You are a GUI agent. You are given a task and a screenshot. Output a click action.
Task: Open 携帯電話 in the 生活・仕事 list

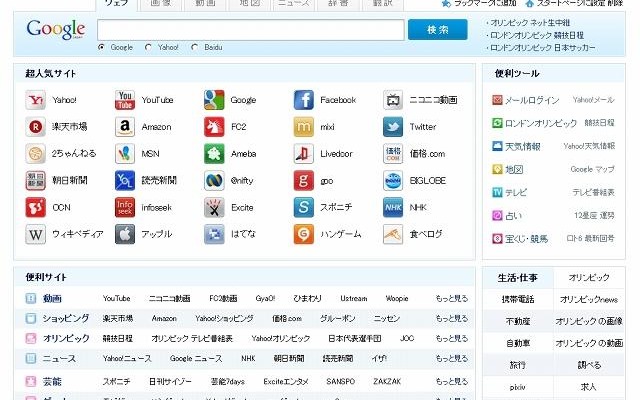point(518,300)
